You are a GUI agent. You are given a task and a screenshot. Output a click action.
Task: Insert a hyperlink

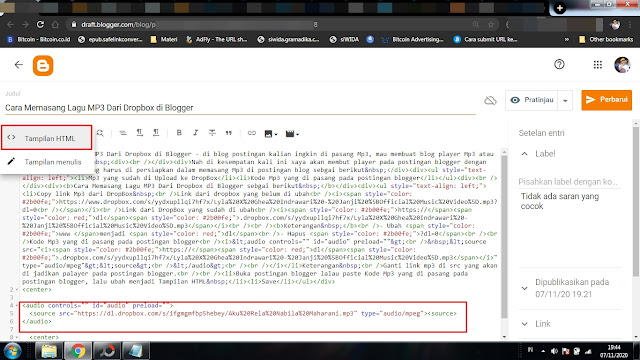(251, 133)
